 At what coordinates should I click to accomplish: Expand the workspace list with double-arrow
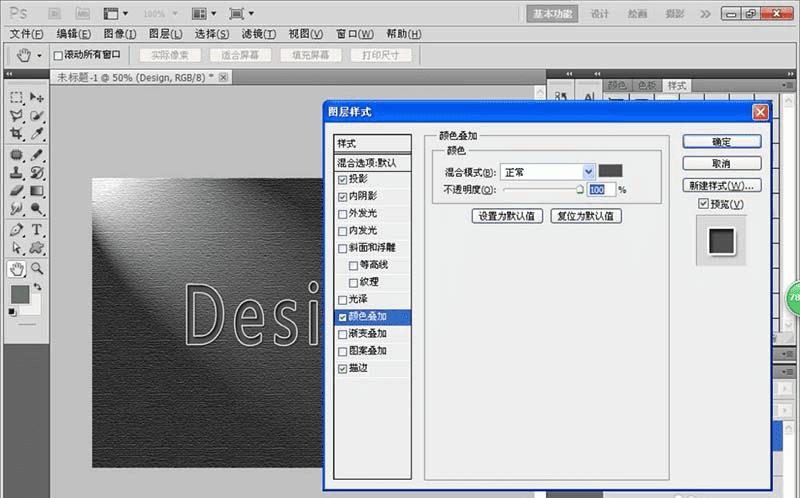pos(705,14)
